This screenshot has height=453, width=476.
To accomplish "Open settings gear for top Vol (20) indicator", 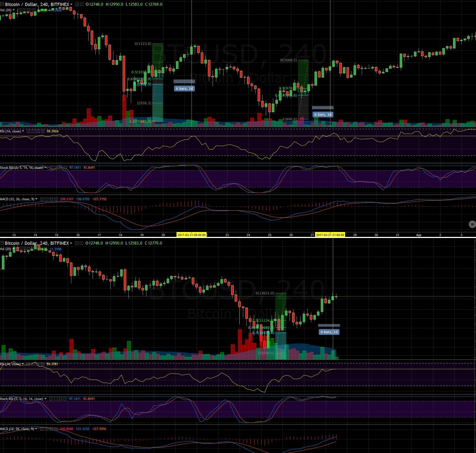I will click(x=24, y=10).
